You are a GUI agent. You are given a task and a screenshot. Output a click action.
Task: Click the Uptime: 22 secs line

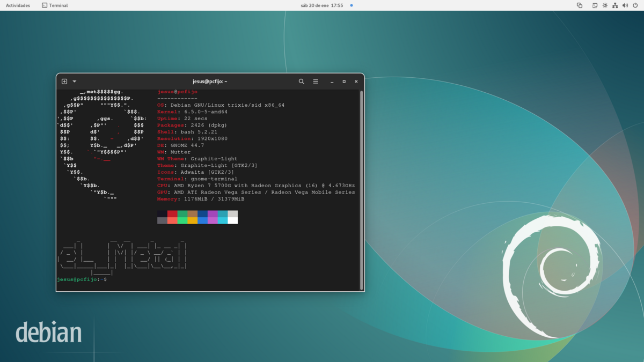tap(182, 119)
